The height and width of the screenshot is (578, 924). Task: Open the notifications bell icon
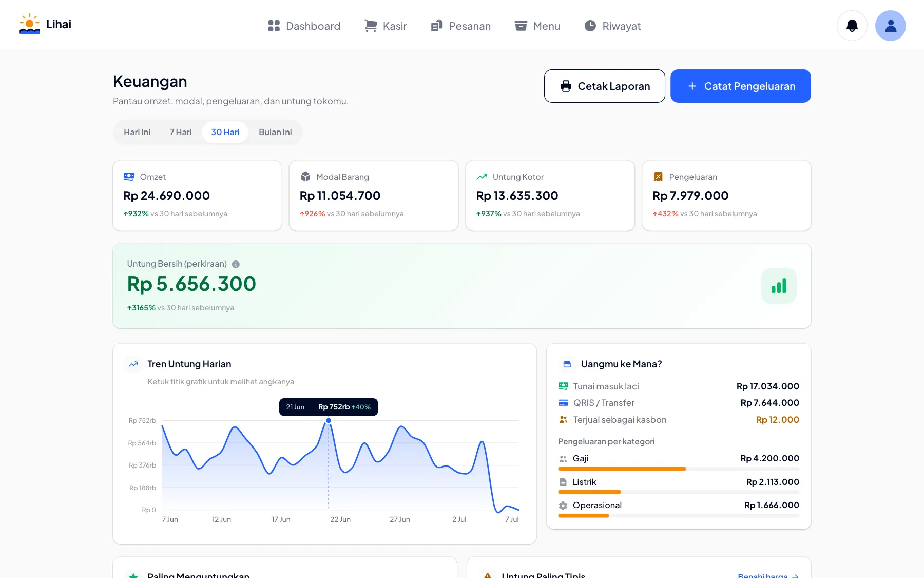[x=852, y=26]
